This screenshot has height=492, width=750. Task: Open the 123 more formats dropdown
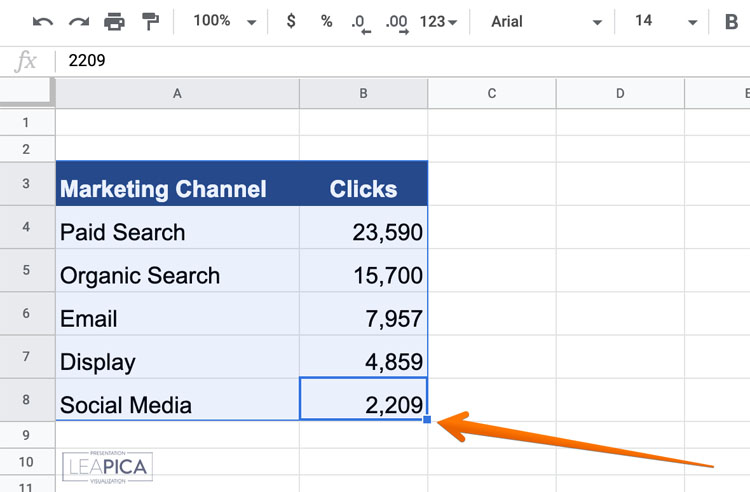438,22
